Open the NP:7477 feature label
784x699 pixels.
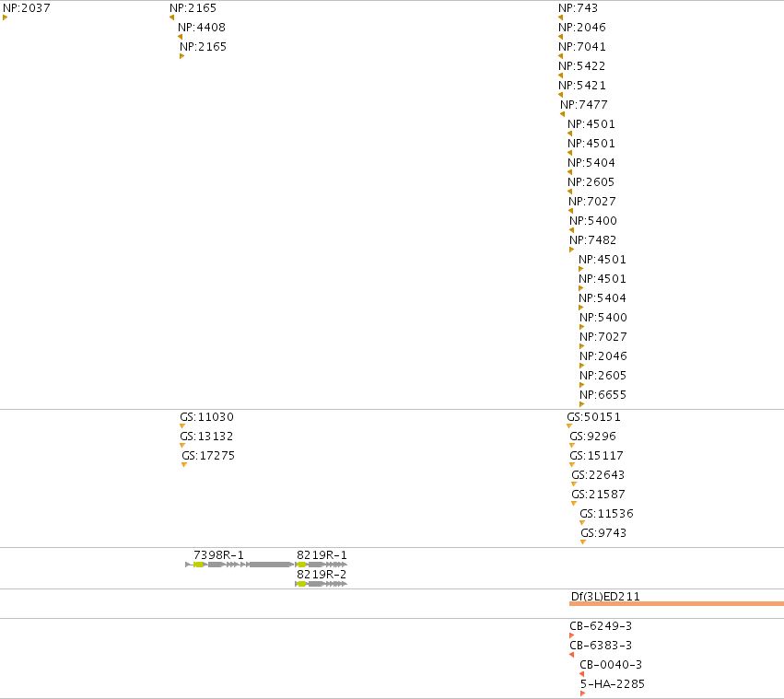point(584,105)
